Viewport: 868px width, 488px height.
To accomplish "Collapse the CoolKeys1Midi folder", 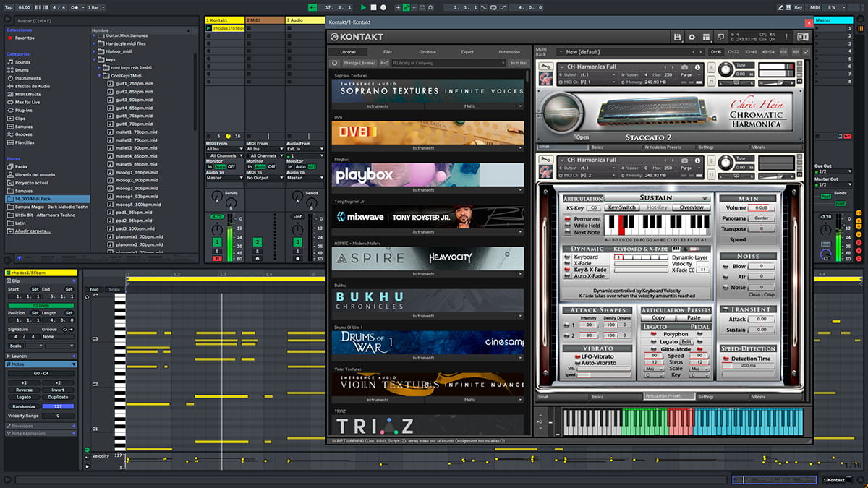I will point(101,75).
